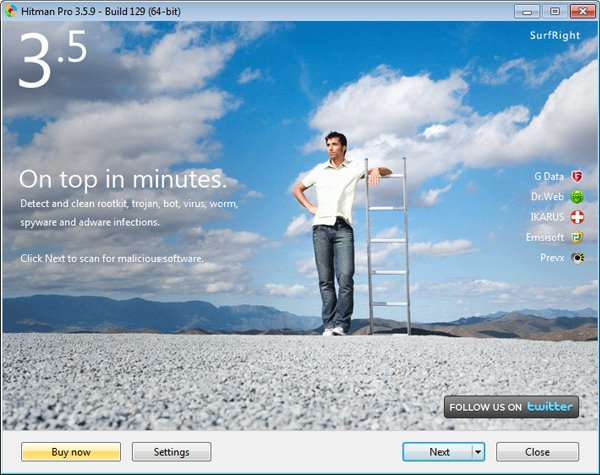Open the Follow us on Twitter link
The width and height of the screenshot is (600, 475).
511,407
